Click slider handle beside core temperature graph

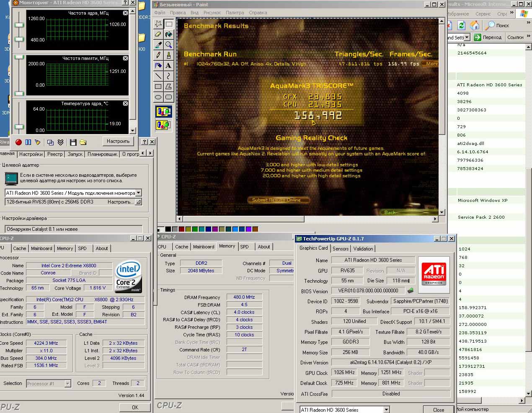tap(19, 126)
